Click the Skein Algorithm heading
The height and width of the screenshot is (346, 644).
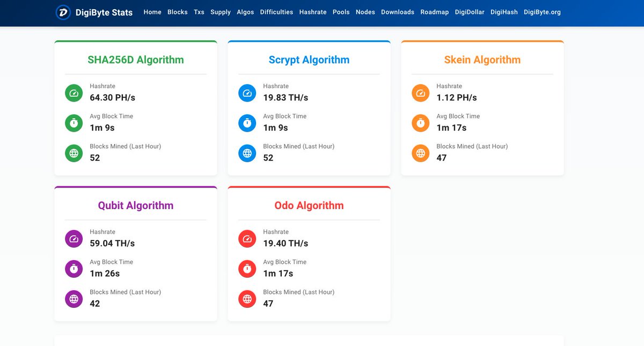pyautogui.click(x=482, y=60)
